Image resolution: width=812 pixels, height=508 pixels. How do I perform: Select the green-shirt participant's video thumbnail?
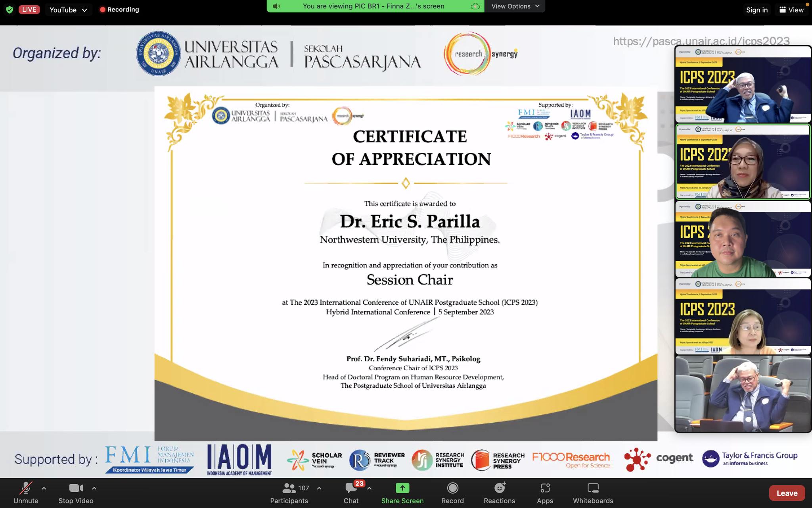(743, 239)
